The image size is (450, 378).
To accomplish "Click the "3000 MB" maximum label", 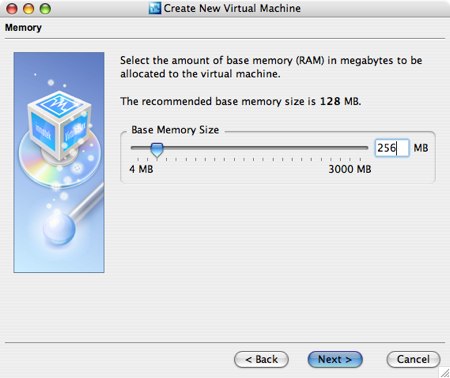I will click(350, 169).
